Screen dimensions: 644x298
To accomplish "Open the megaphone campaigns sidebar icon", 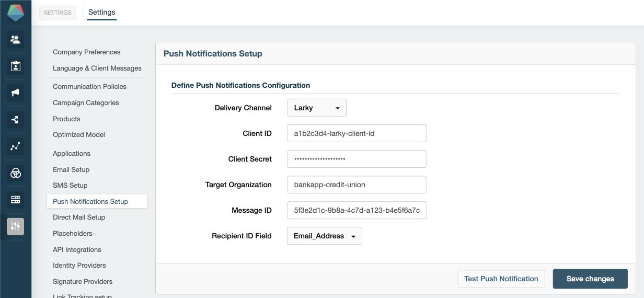I will point(15,93).
